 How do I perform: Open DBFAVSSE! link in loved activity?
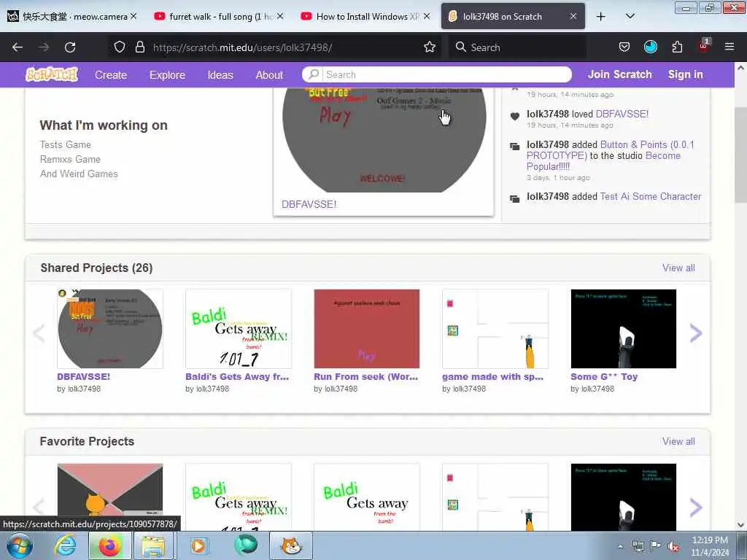[x=622, y=114]
